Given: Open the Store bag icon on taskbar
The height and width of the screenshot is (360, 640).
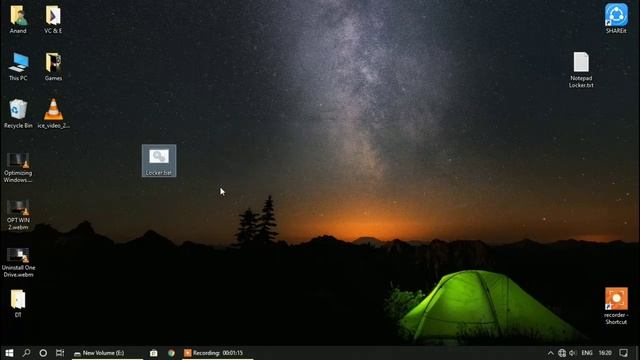Looking at the screenshot, I should click(153, 353).
